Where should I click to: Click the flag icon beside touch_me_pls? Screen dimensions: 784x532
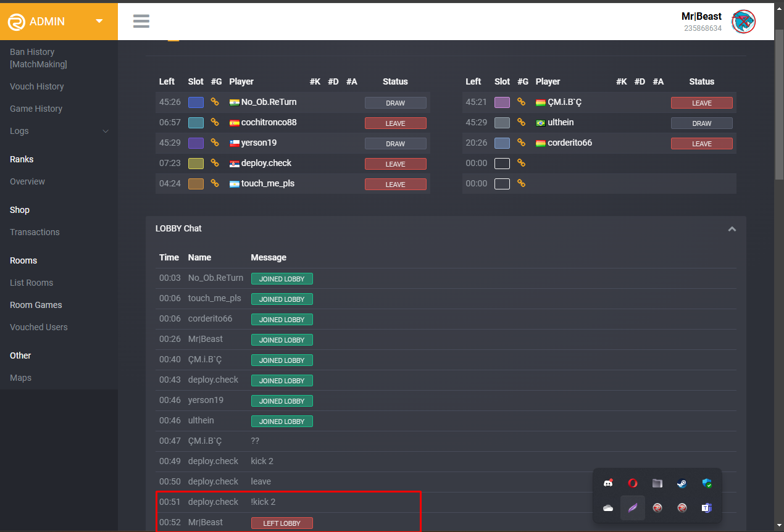(234, 184)
